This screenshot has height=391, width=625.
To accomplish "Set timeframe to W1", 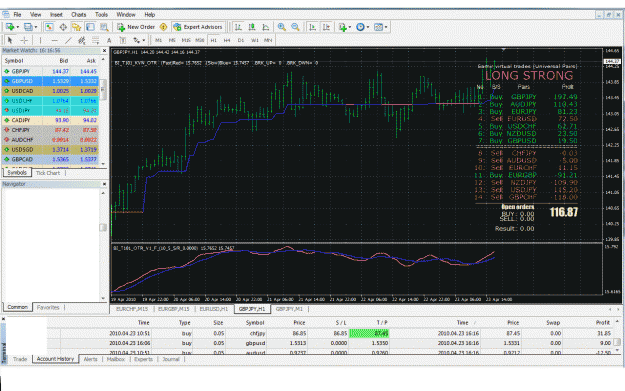I will click(x=255, y=40).
